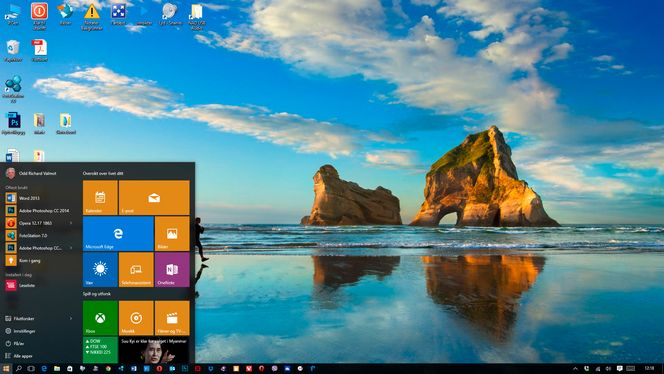Open the Vær weather tile
Screen dimensions: 664x374
pyautogui.click(x=100, y=269)
